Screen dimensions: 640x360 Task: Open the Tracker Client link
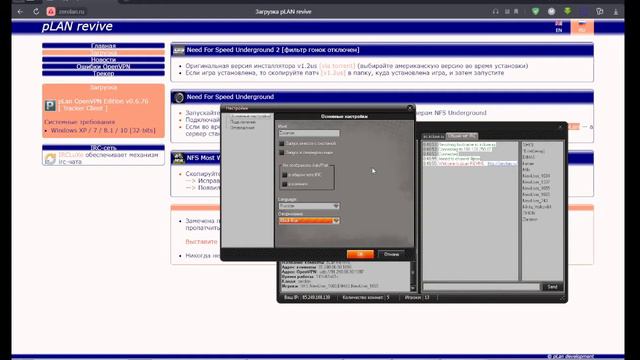tap(83, 109)
